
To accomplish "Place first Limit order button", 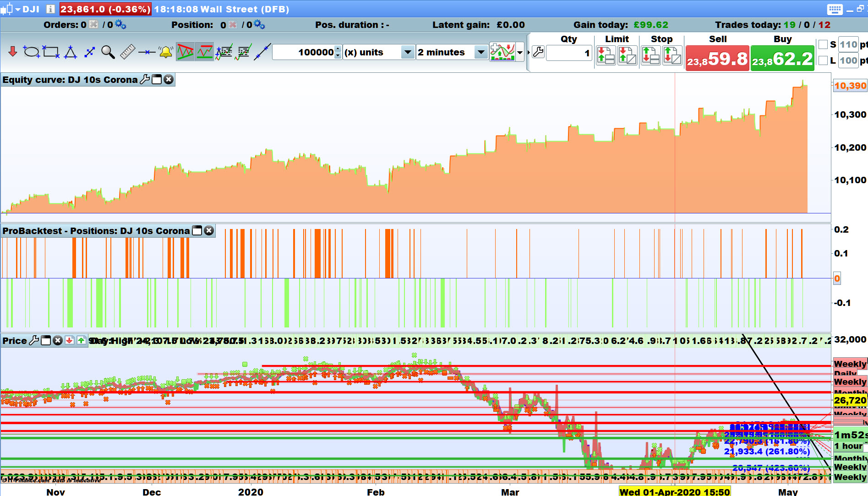I will (606, 55).
